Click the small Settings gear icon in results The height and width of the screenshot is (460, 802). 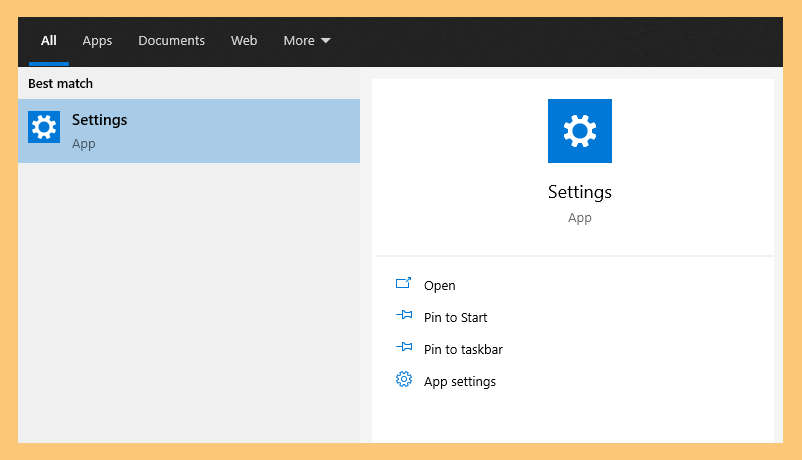pyautogui.click(x=44, y=127)
